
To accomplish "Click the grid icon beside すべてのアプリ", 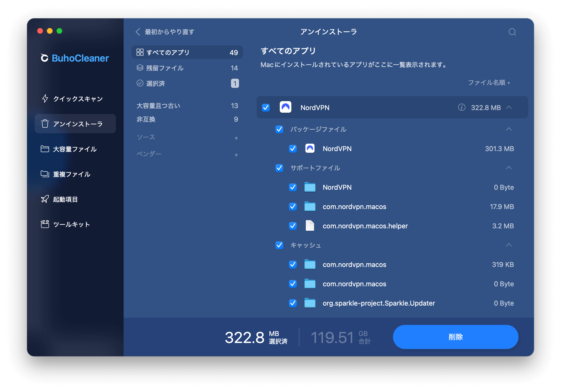I will tap(140, 52).
